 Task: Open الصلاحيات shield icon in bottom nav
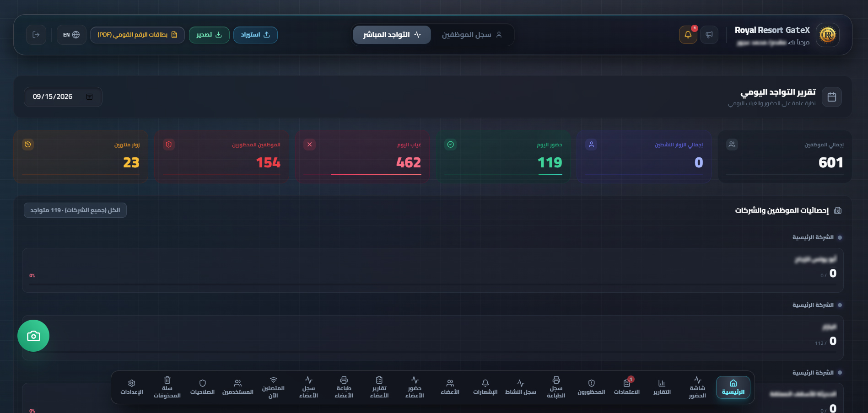pyautogui.click(x=202, y=387)
